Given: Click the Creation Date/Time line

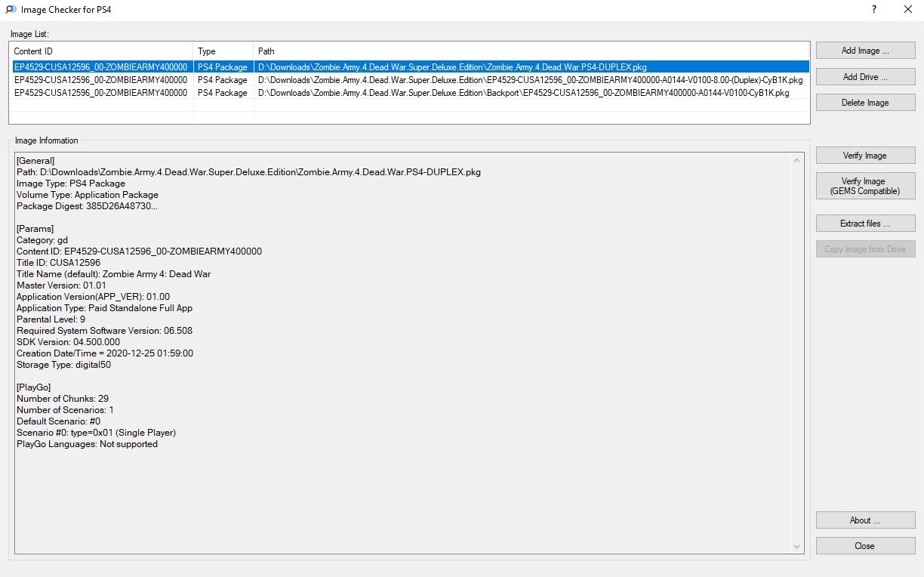Looking at the screenshot, I should coord(105,353).
